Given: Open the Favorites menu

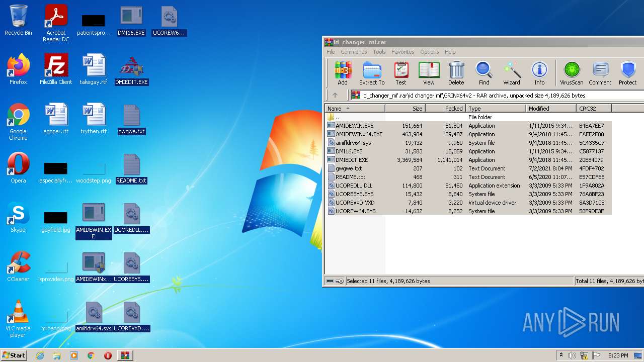Looking at the screenshot, I should [x=403, y=52].
